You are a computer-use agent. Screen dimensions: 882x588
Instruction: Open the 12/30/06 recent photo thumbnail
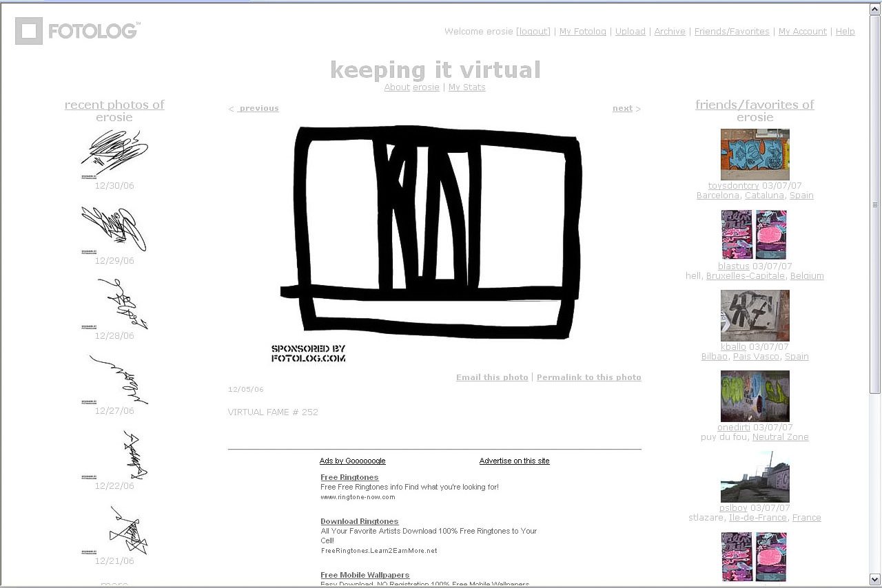pos(114,154)
